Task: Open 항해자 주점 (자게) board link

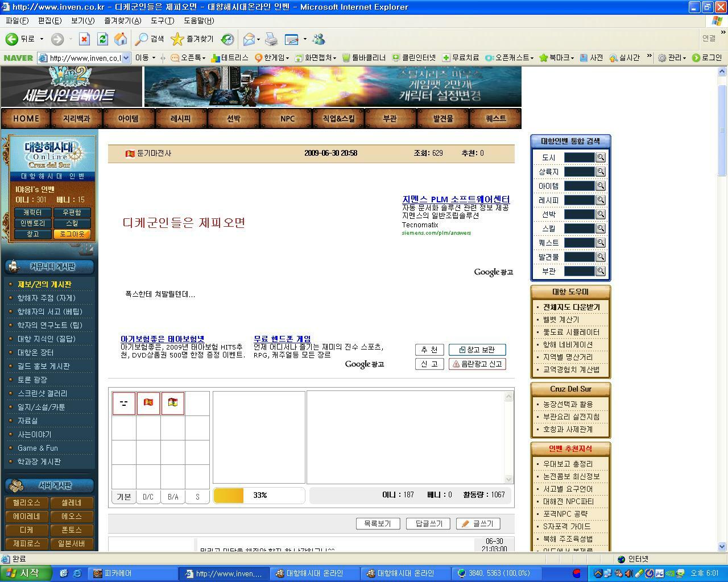Action: [x=46, y=298]
